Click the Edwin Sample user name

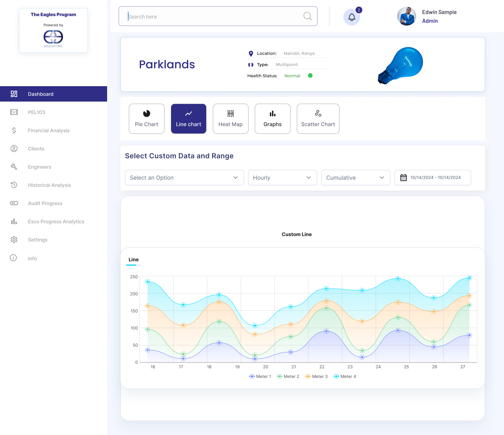pyautogui.click(x=439, y=12)
